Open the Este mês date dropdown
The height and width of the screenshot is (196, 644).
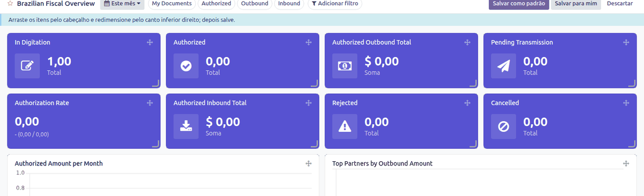click(x=122, y=4)
